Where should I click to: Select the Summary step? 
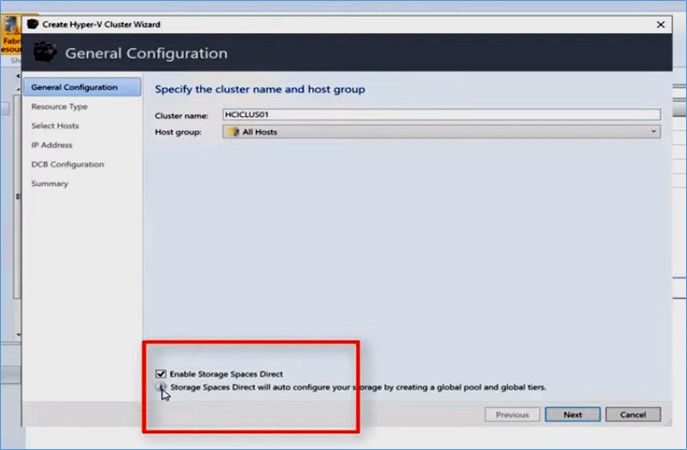point(50,184)
